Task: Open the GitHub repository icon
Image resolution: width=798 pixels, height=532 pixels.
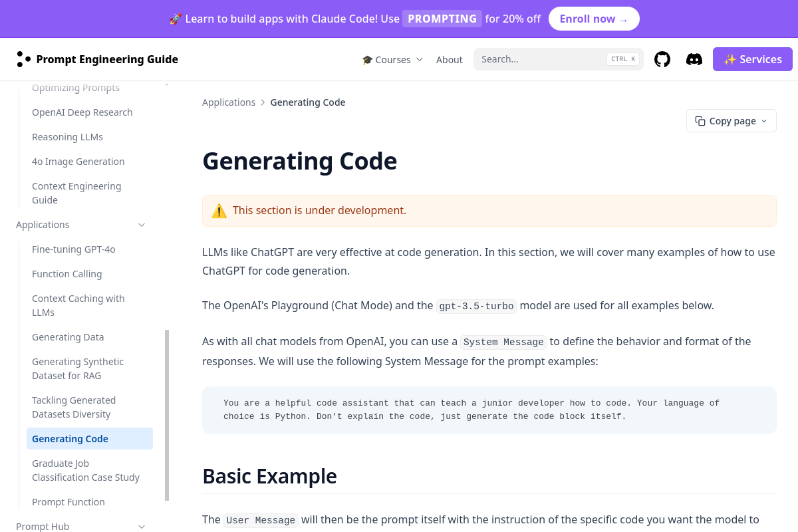Action: coord(662,59)
